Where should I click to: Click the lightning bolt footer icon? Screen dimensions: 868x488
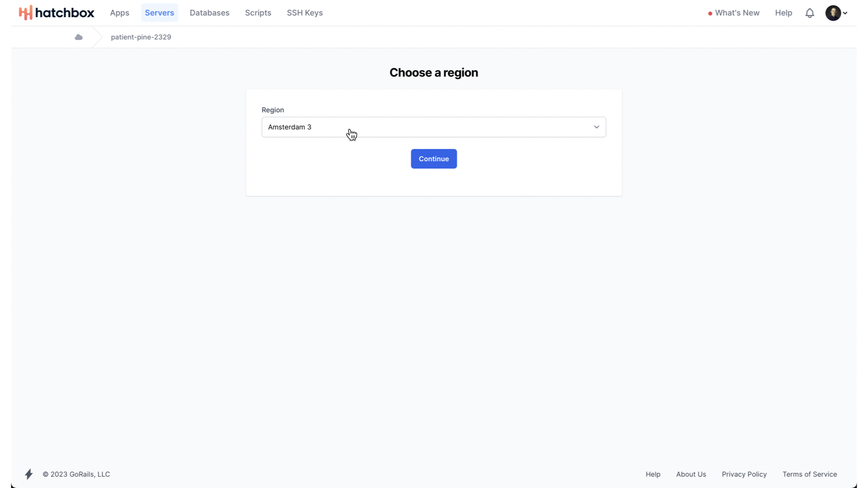click(x=29, y=474)
